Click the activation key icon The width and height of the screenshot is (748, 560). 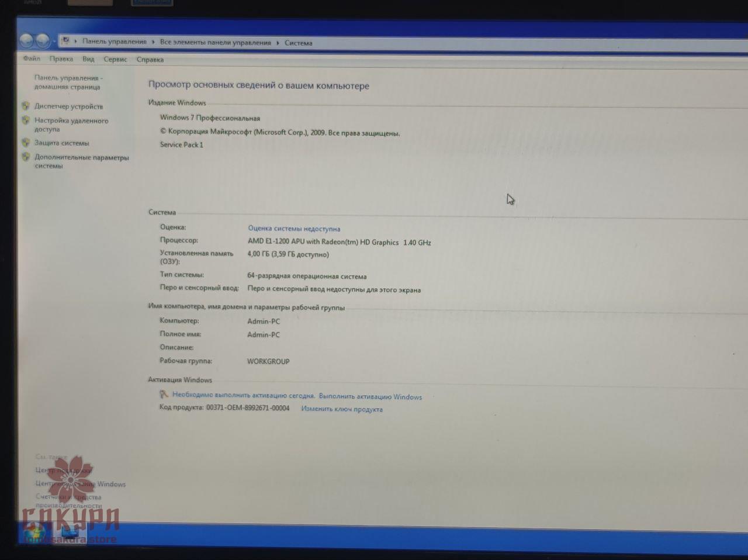coord(164,395)
